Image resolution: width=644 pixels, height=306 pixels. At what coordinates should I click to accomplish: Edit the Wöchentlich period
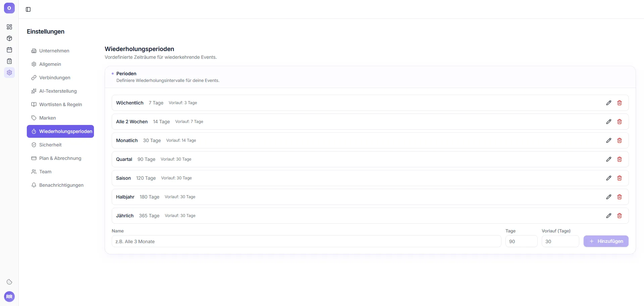click(609, 103)
